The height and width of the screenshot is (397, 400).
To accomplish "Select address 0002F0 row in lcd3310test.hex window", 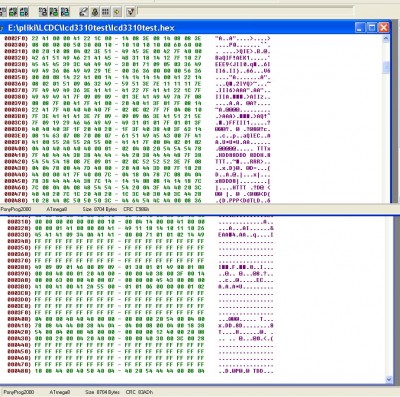I will coord(137,38).
